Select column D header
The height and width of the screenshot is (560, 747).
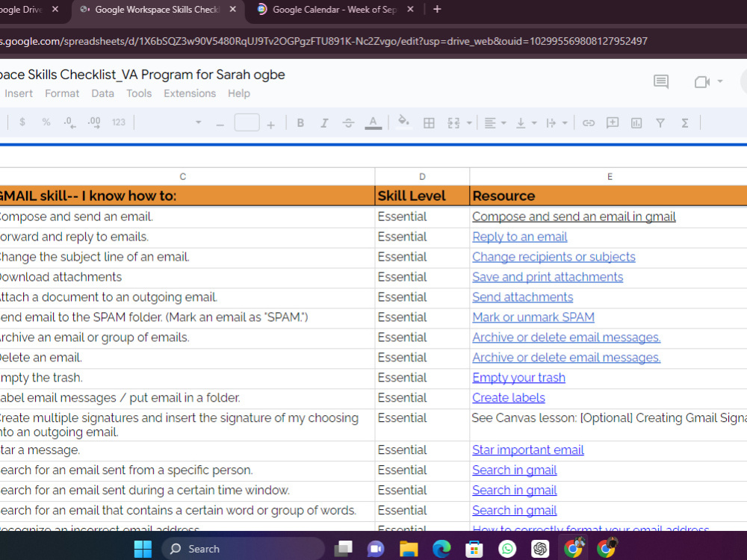click(x=422, y=177)
